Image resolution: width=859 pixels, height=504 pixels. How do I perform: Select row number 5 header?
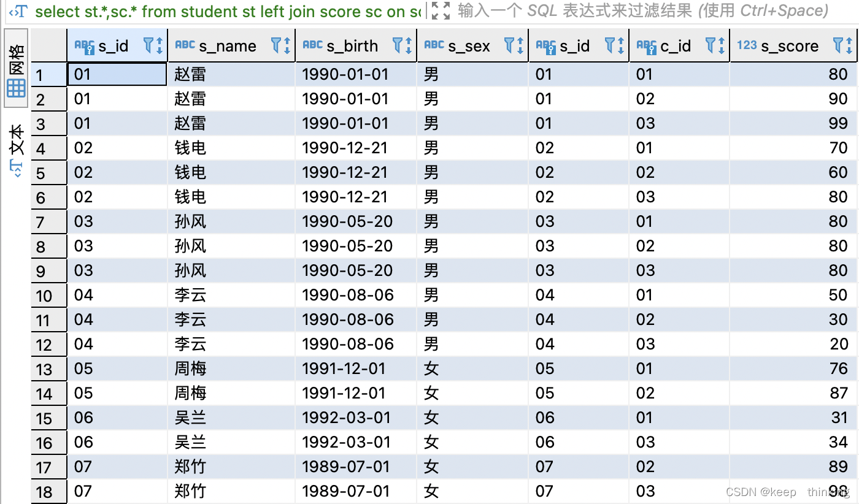coord(49,173)
